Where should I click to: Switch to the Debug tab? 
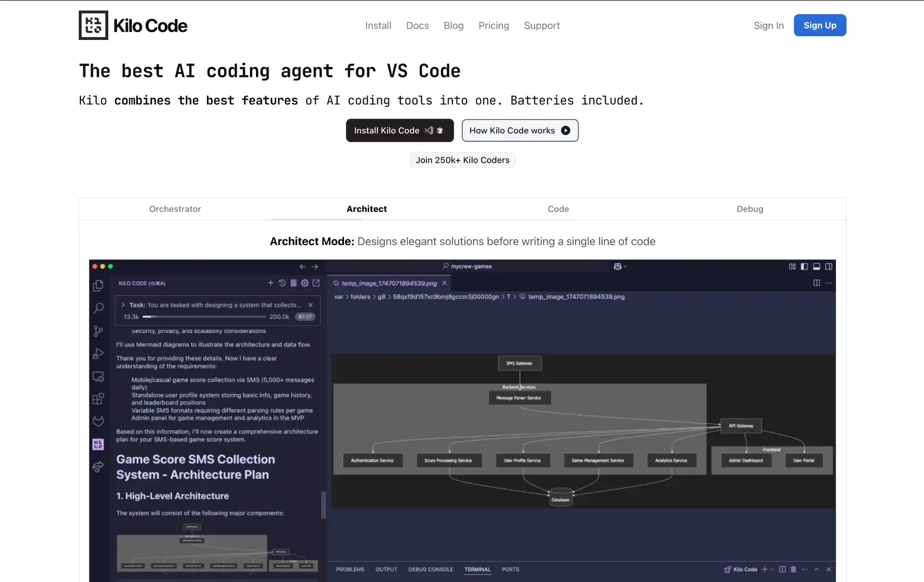[x=750, y=209]
